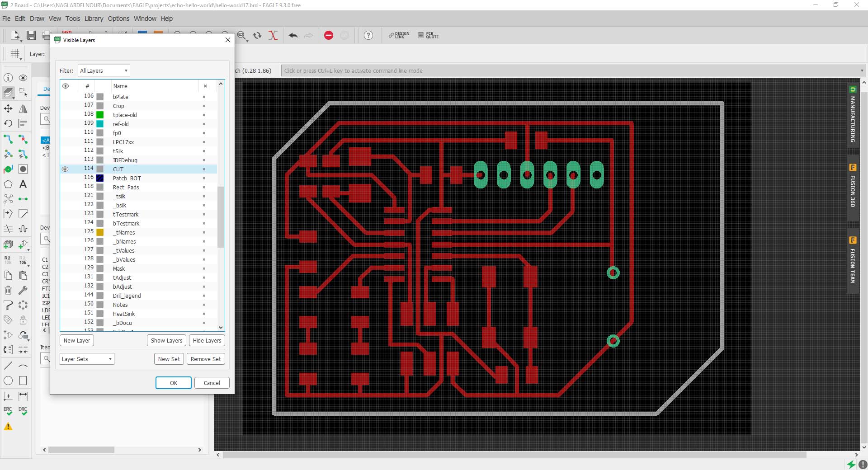
Task: Click the New Set button
Action: pyautogui.click(x=169, y=359)
